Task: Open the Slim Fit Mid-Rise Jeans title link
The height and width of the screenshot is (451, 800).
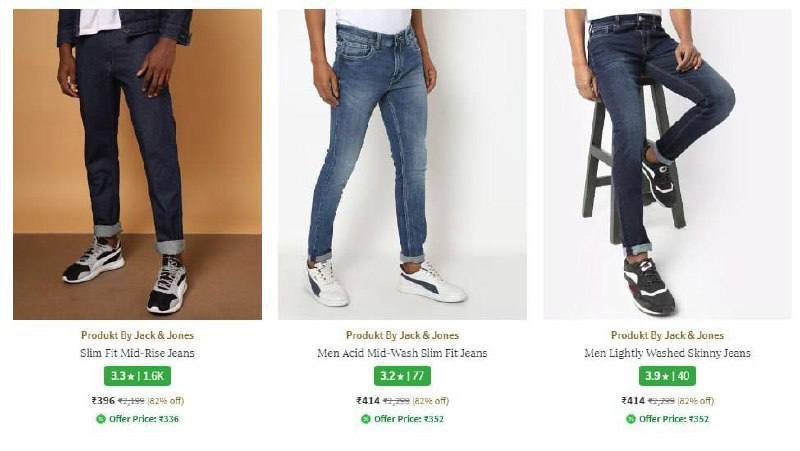Action: click(137, 353)
